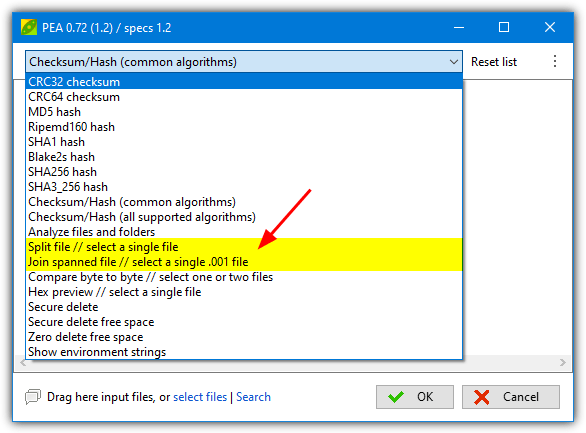Click the PEA app icon in title bar

pyautogui.click(x=29, y=27)
